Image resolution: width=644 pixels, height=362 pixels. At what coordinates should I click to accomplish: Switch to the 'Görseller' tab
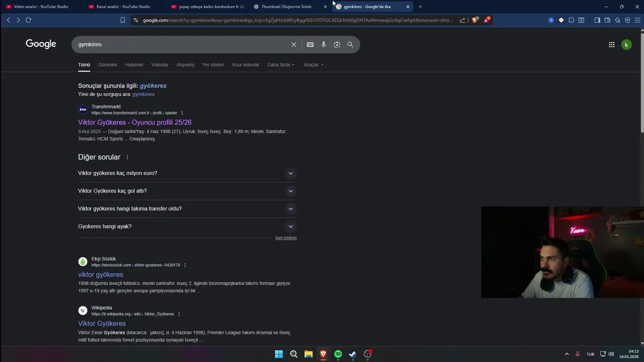tap(108, 65)
